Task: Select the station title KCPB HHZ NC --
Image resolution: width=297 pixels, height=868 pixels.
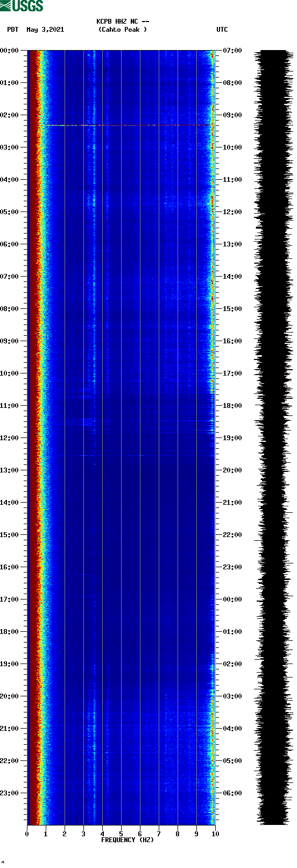Action: (123, 22)
